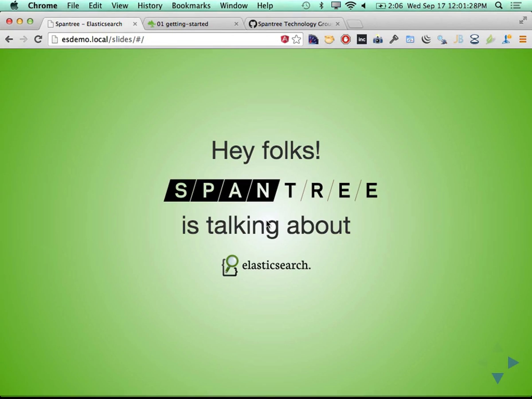Open the orange cat-face extension
Screen dimensions: 532x399
(329, 39)
